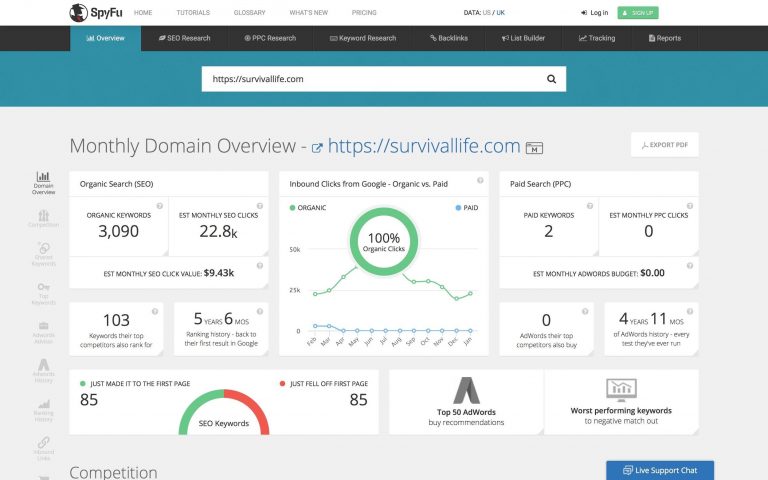768x480 pixels.
Task: Open the Worst performing keywords monitor icon
Action: 621,388
